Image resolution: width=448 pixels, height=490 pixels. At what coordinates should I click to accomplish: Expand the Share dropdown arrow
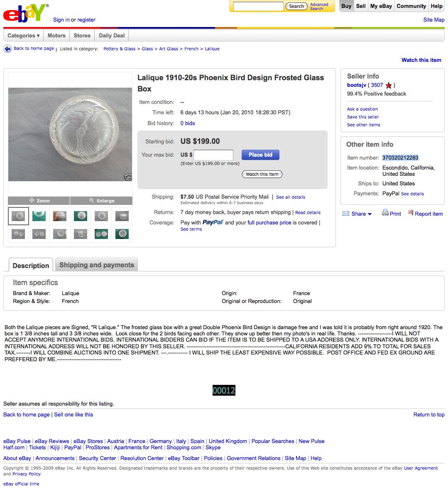pyautogui.click(x=370, y=214)
